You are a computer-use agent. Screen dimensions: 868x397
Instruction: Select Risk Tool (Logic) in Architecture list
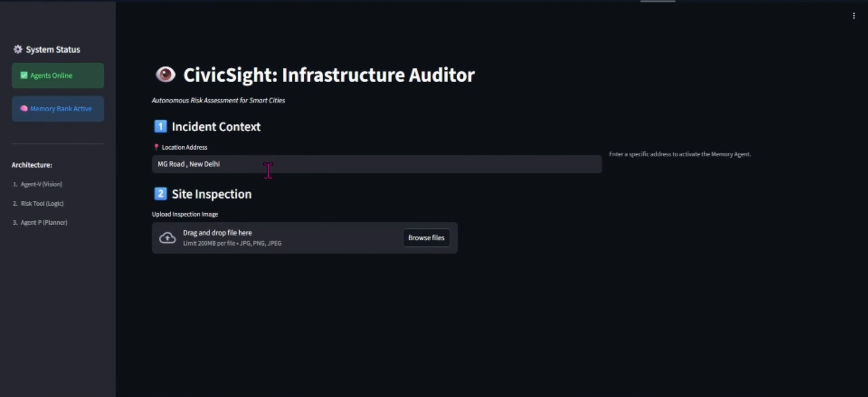point(42,203)
